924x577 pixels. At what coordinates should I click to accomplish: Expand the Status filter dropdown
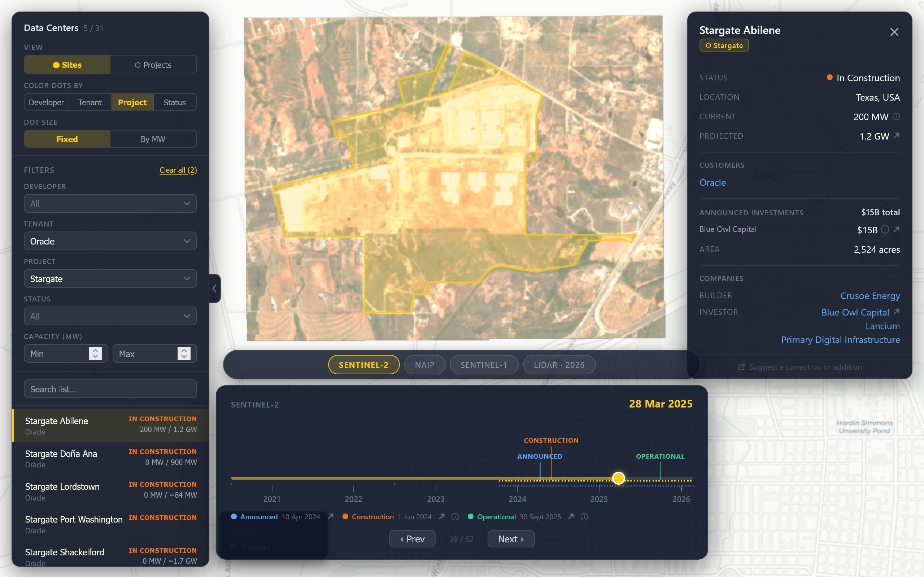110,316
